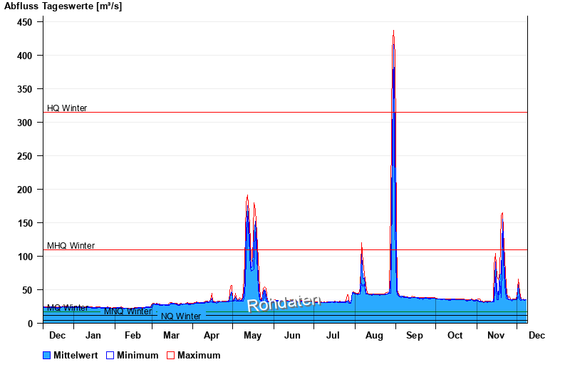
Task: Select the Aug month label on axis
Action: tap(374, 335)
